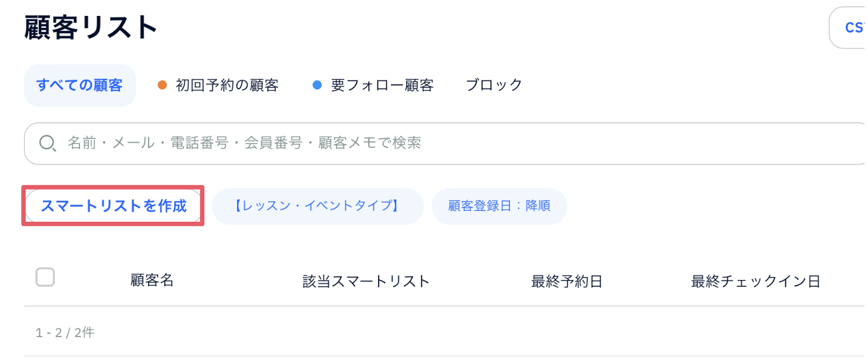Click the 1 - 2 / 2件 record count
The height and width of the screenshot is (360, 868).
[x=65, y=333]
